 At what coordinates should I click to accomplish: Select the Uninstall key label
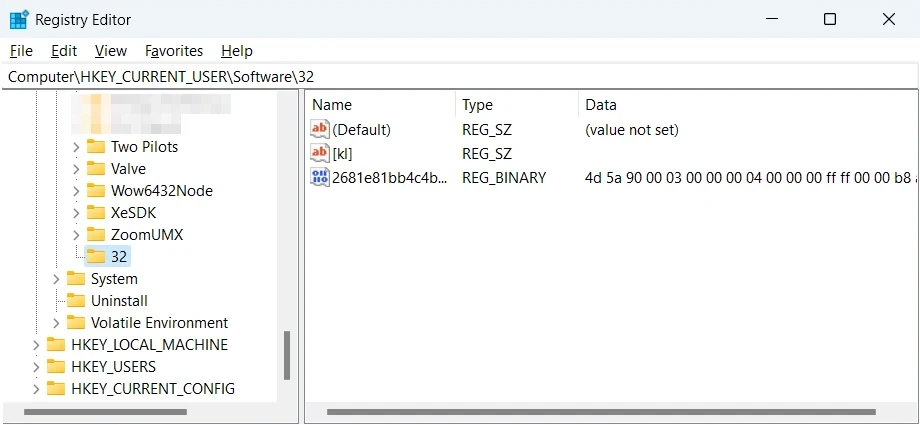(120, 301)
